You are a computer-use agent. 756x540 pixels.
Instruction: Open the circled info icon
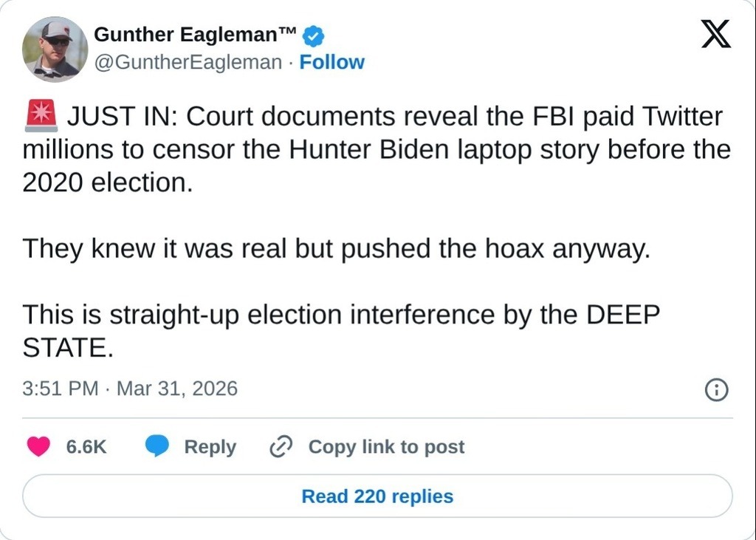click(x=716, y=389)
